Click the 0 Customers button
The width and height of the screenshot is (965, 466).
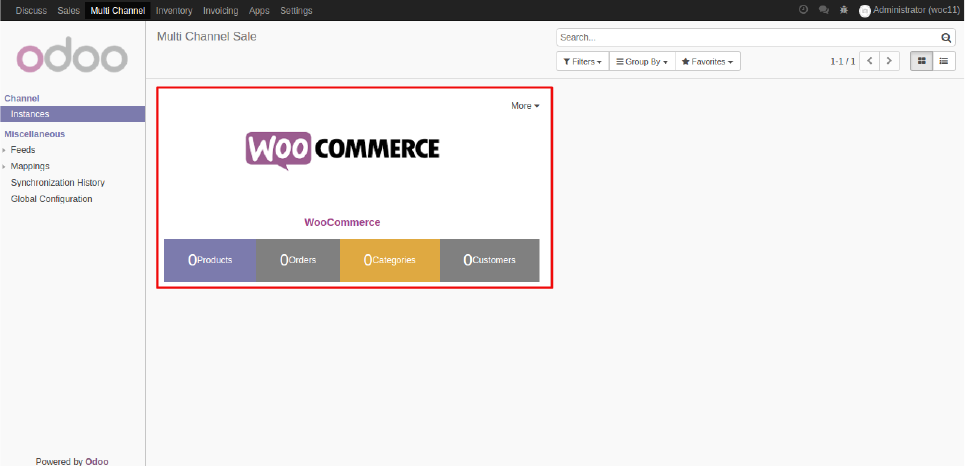pyautogui.click(x=490, y=260)
